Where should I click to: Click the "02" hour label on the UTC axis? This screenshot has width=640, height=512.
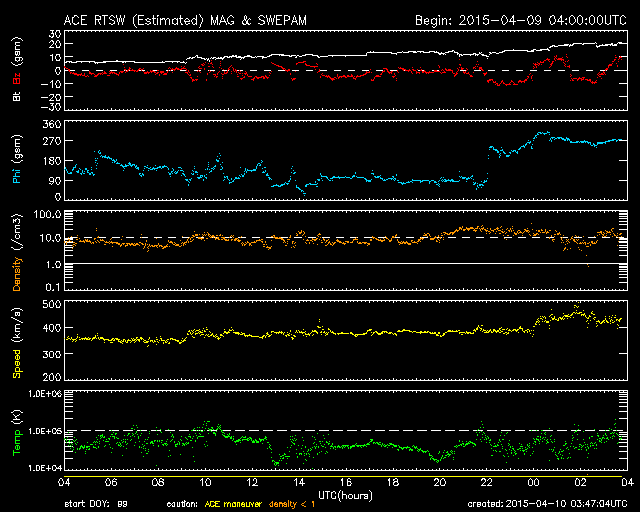pyautogui.click(x=580, y=483)
